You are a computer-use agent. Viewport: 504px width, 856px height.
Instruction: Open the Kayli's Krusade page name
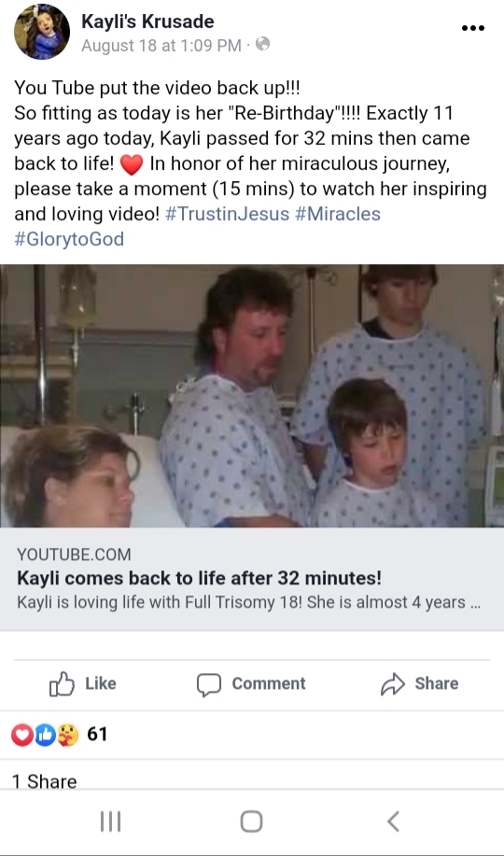tap(147, 21)
